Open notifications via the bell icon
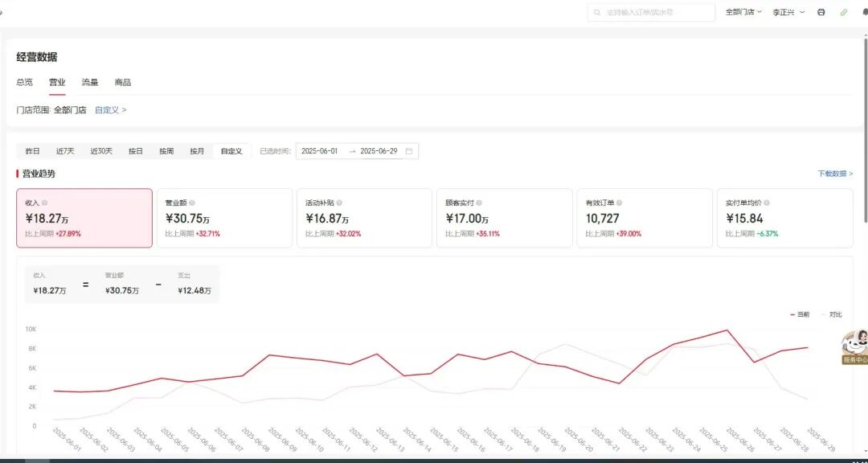The image size is (868, 463). [865, 12]
